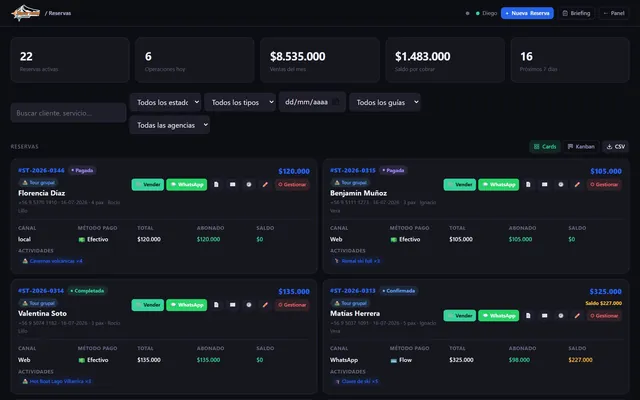Open reservation #ST-2026-0314 link

tap(41, 291)
